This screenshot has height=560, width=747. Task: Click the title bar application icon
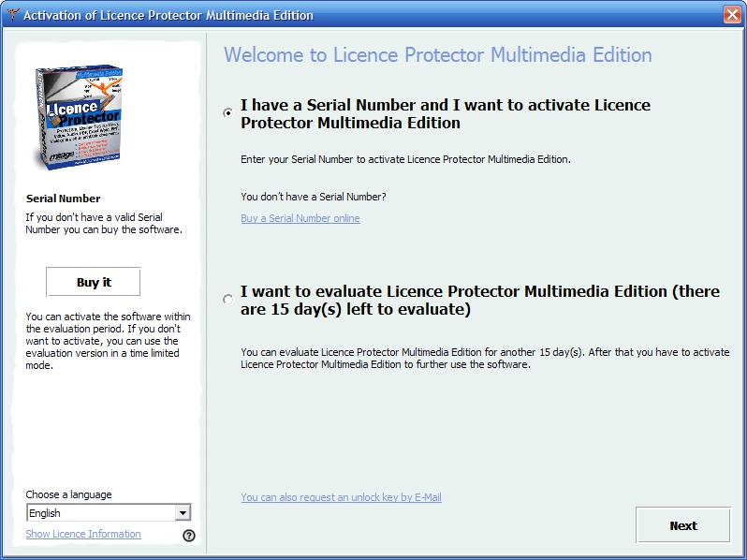tap(11, 15)
